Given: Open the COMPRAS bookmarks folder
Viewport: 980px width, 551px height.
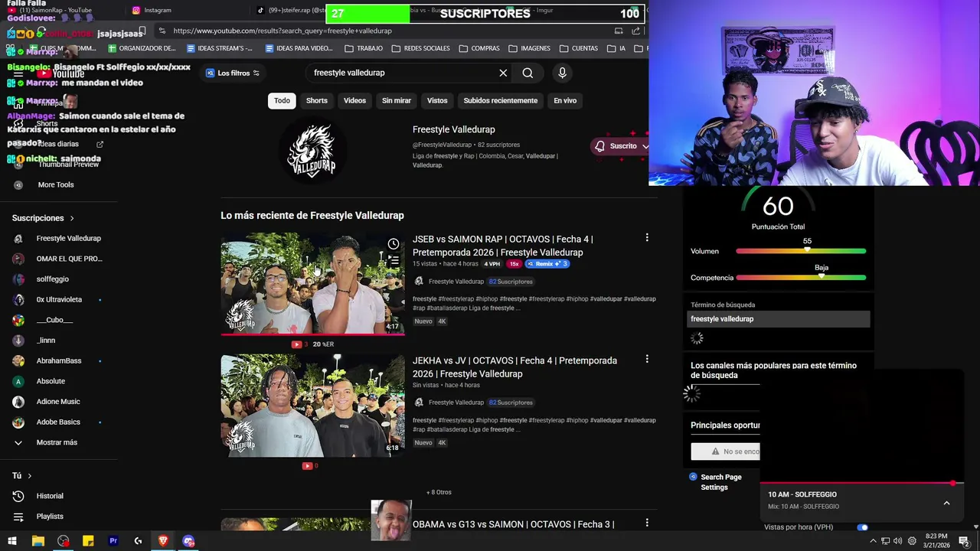Looking at the screenshot, I should [x=479, y=48].
